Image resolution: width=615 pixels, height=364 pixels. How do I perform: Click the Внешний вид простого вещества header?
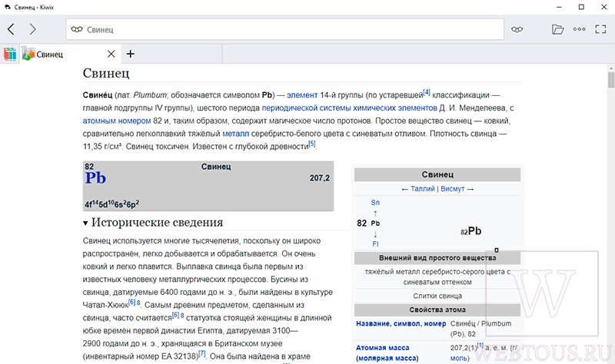coord(437,258)
